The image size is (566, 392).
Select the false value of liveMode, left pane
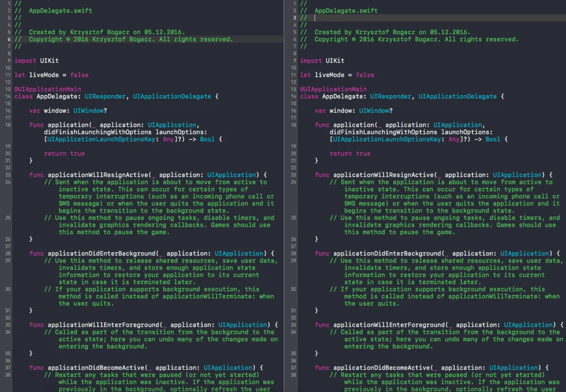click(79, 75)
